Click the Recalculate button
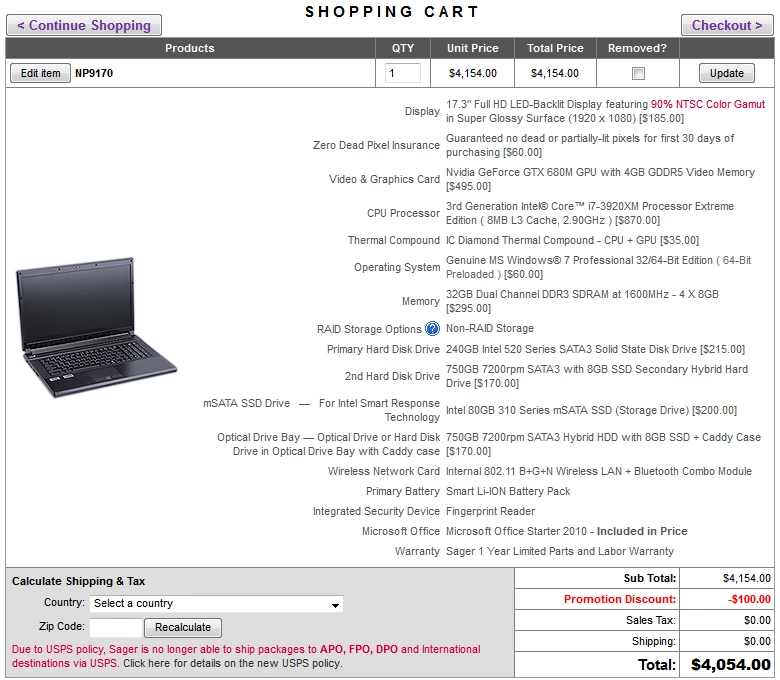The width and height of the screenshot is (780, 680). [183, 627]
